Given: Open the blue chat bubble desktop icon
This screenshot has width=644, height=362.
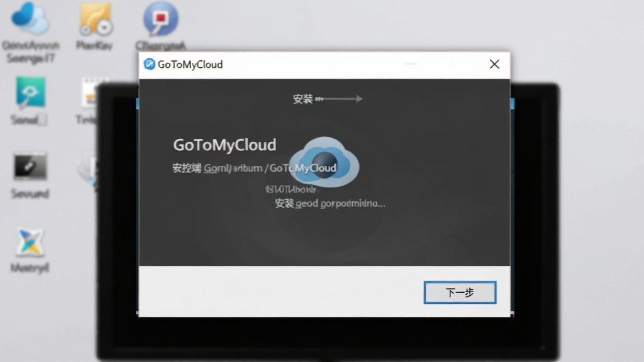Looking at the screenshot, I should [x=160, y=19].
